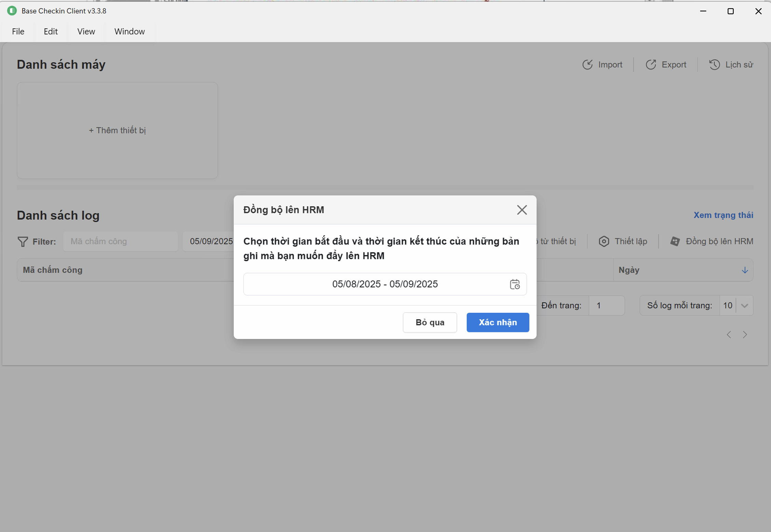Click + Thêm thiết bị card
The image size is (771, 532).
pyautogui.click(x=117, y=130)
